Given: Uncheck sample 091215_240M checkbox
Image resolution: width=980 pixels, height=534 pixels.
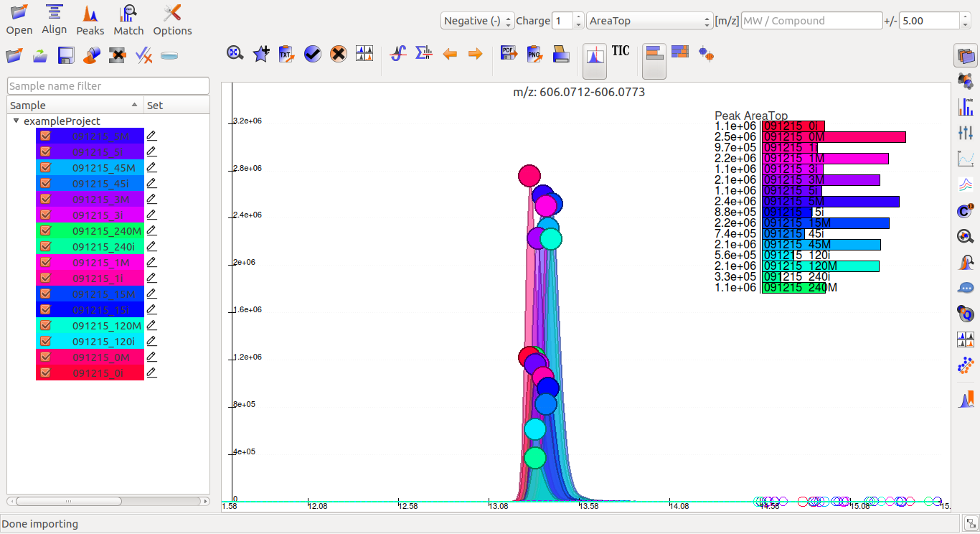Looking at the screenshot, I should [x=45, y=230].
